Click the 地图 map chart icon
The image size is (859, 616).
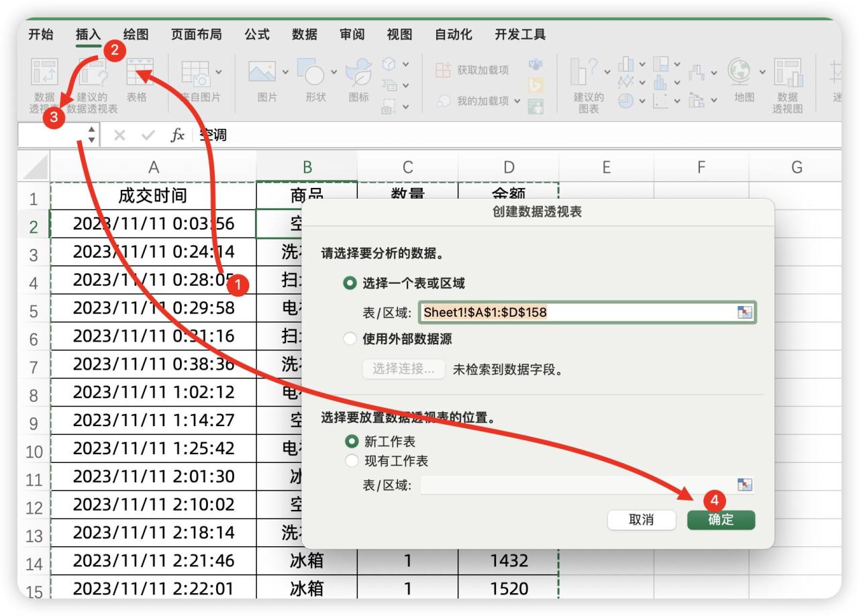(740, 71)
